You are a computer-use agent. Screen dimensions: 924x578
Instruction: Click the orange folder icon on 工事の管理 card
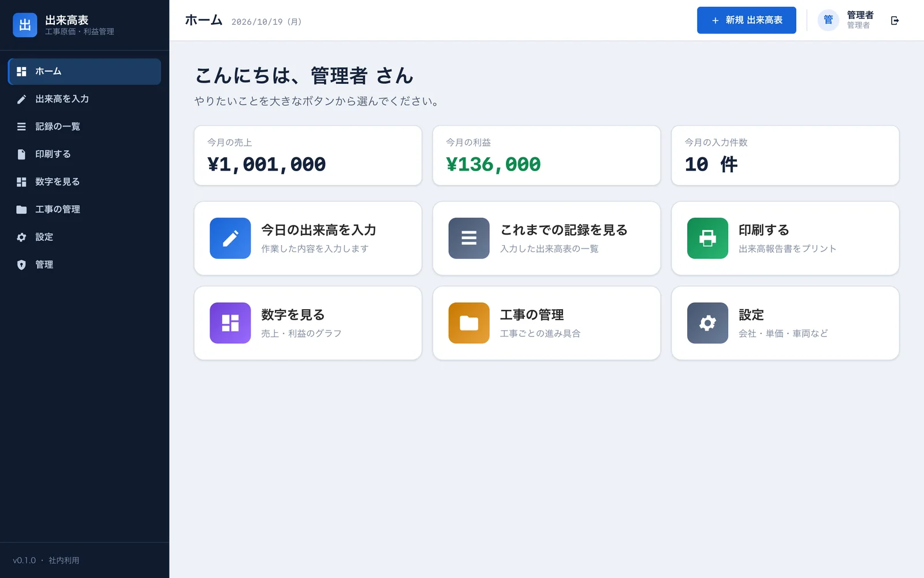tap(469, 323)
